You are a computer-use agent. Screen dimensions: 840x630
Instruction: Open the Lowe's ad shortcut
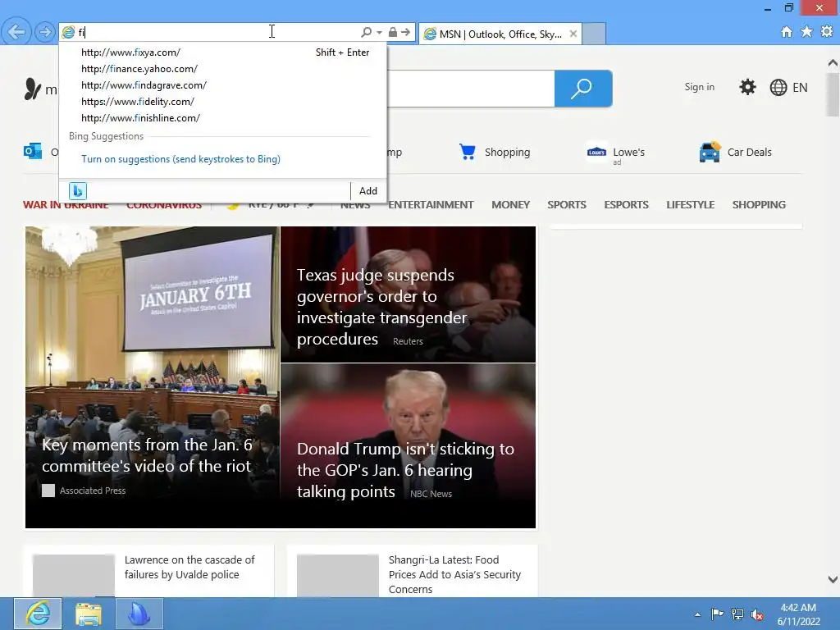(615, 153)
